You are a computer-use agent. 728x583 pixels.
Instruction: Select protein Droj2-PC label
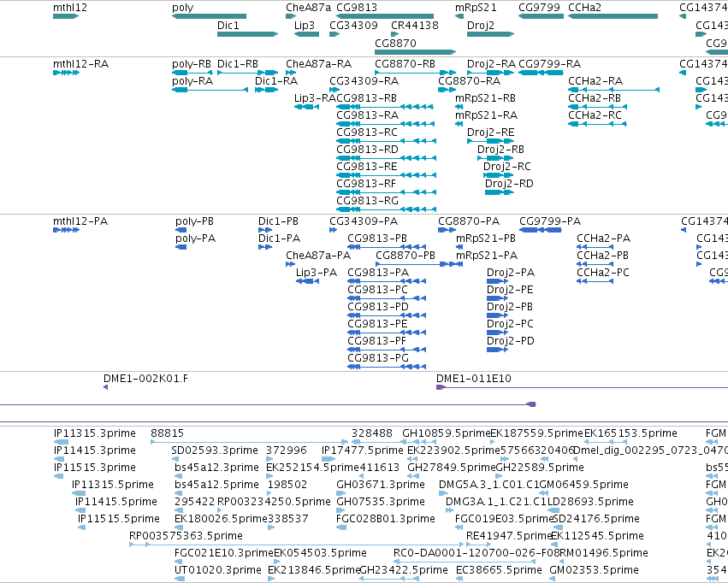[510, 324]
